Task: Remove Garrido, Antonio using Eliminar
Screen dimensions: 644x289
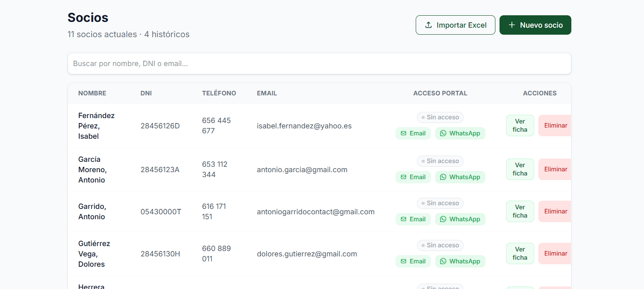Action: tap(555, 211)
